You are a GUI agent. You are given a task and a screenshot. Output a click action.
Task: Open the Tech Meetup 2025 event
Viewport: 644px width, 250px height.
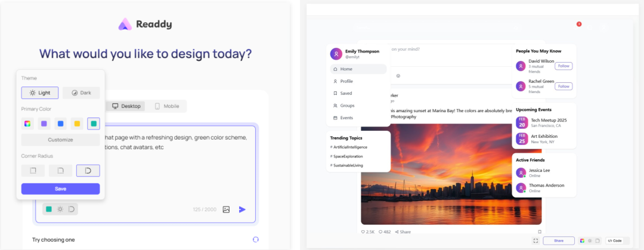tap(549, 120)
